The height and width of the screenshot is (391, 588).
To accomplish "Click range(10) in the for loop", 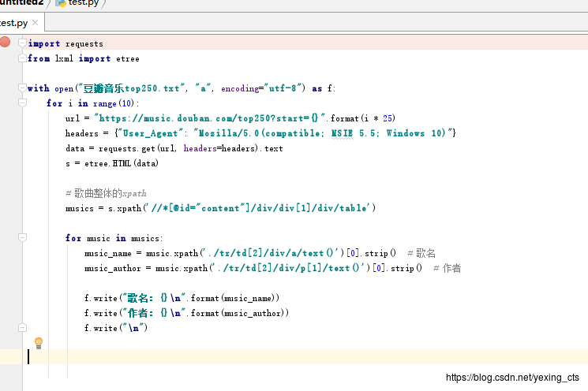I will point(114,104).
